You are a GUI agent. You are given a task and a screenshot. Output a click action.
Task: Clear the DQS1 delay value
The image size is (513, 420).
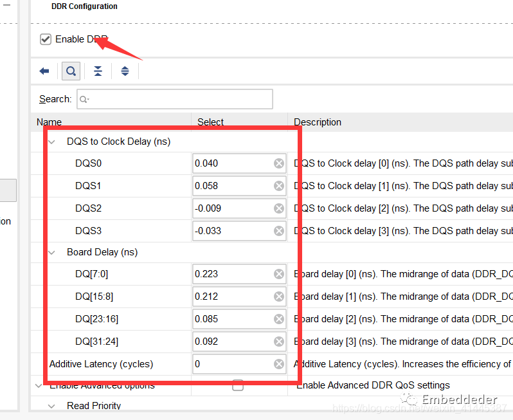tap(279, 186)
